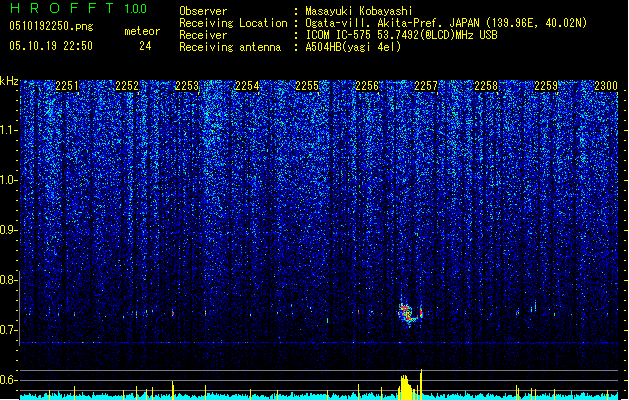The width and height of the screenshot is (629, 400).
Task: Click the tall yellow power peak under 2257
Action: [x=421, y=384]
